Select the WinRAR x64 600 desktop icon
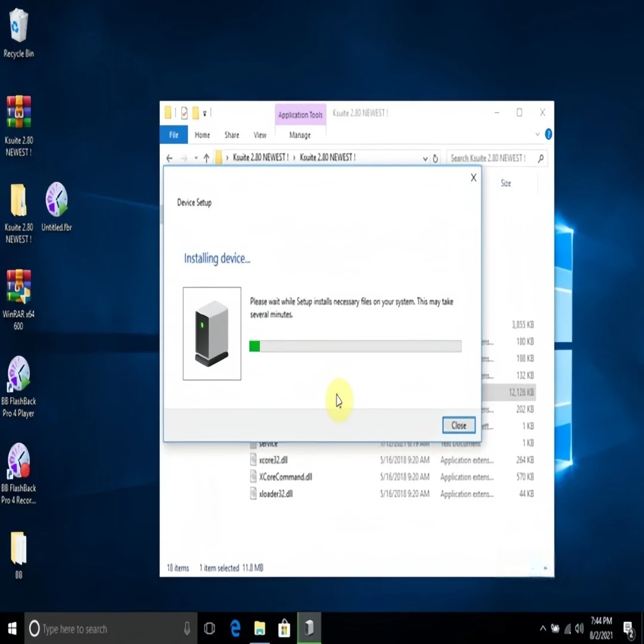Viewport: 644px width, 644px height. (18, 300)
